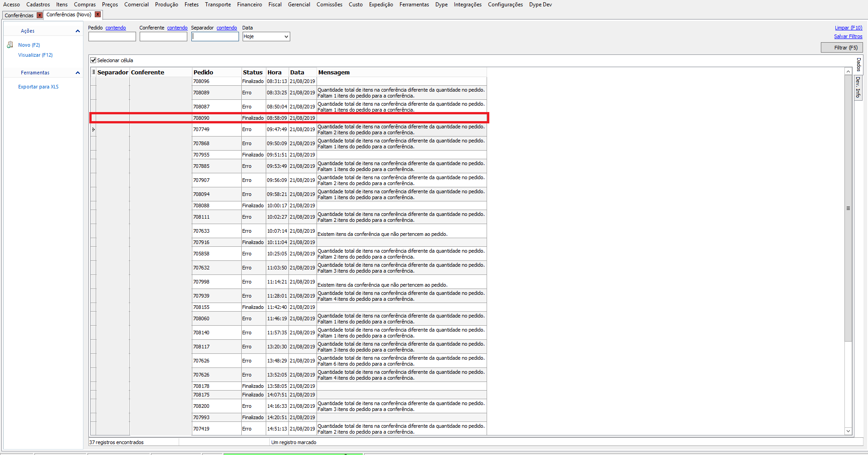Click the Novo (F2) document icon
Screen dimensions: 868x455
pyautogui.click(x=10, y=45)
